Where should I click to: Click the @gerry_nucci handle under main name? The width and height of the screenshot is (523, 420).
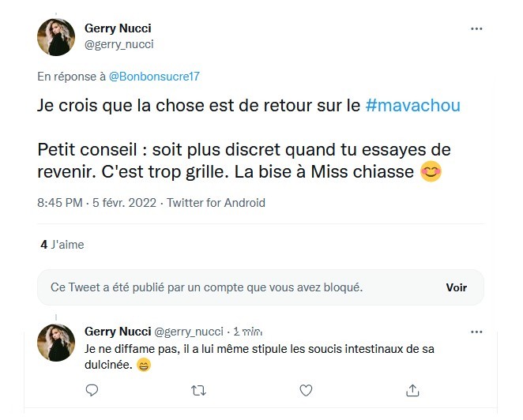point(119,44)
